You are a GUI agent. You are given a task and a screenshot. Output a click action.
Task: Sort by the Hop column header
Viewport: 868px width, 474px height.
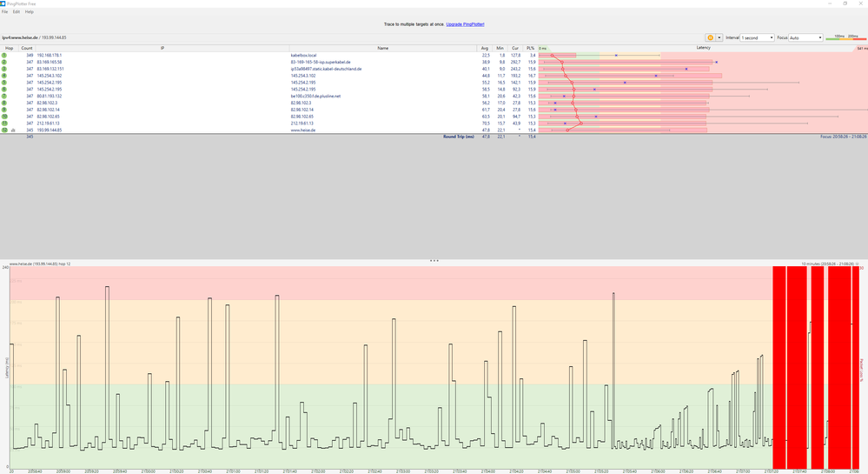[9, 48]
